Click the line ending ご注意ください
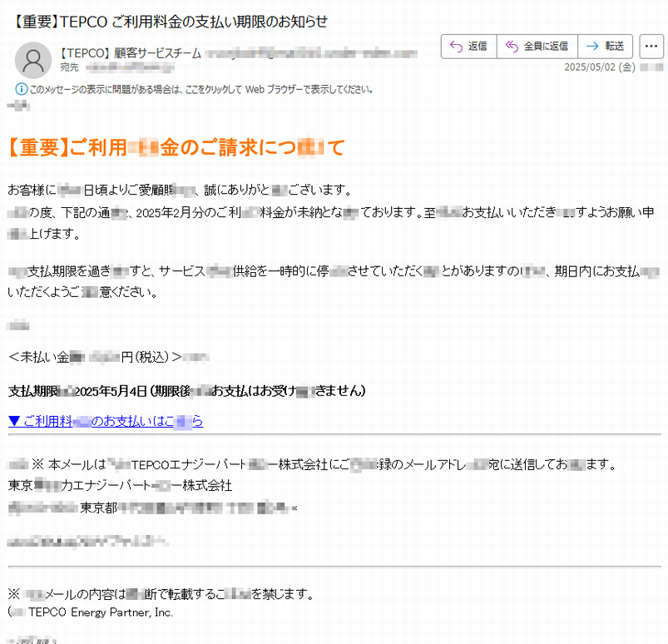The height and width of the screenshot is (644, 668). (82, 292)
